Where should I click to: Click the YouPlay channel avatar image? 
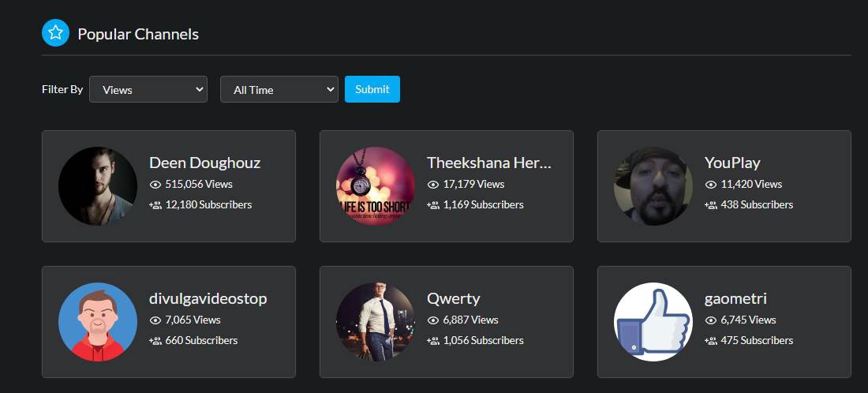653,186
